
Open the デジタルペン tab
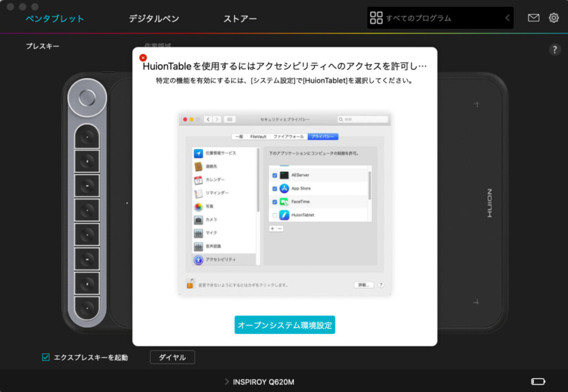point(154,18)
